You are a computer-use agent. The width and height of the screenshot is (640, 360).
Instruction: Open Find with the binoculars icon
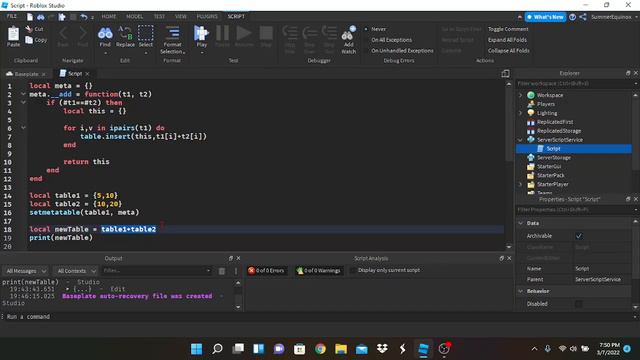(x=105, y=33)
